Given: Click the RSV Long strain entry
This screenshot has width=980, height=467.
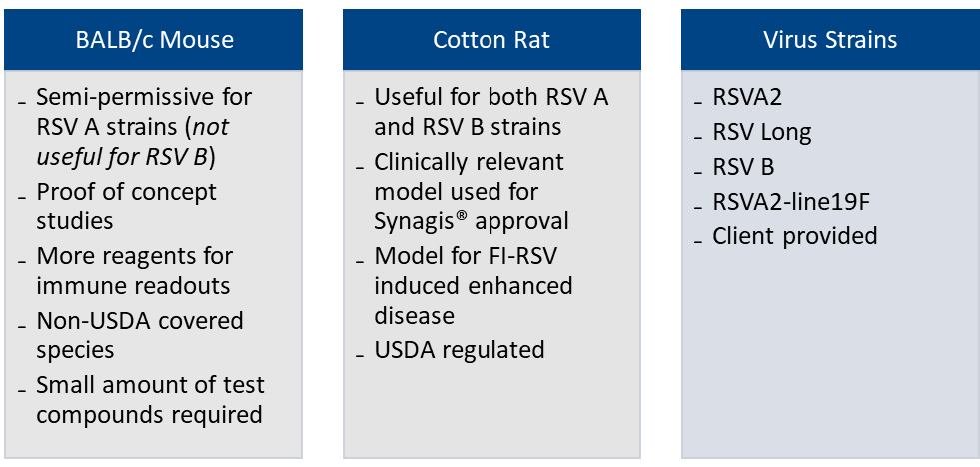Looking at the screenshot, I should click(762, 132).
